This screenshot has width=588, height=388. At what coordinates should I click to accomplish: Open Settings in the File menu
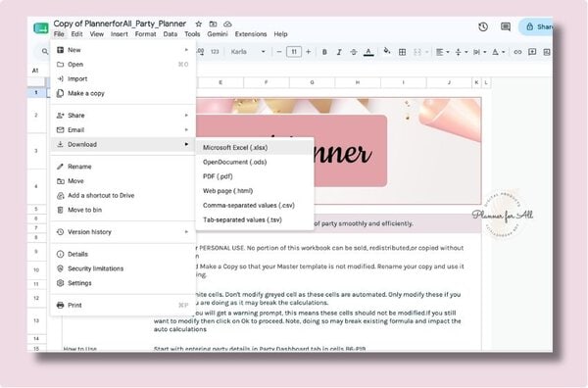122,283
